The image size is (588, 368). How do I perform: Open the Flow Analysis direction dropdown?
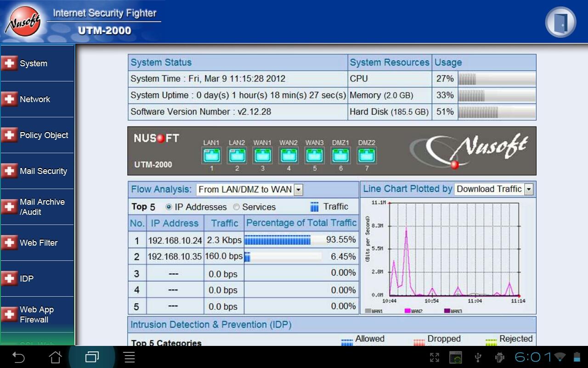coord(249,189)
